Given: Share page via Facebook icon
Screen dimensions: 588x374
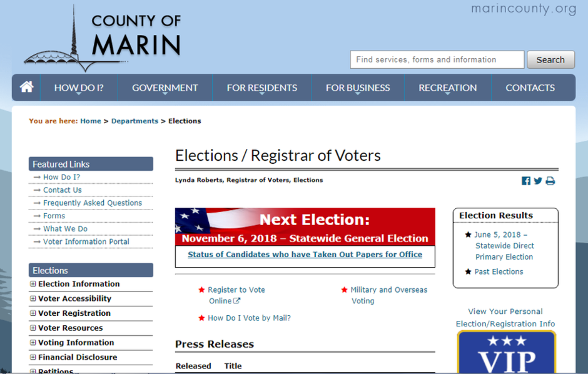Looking at the screenshot, I should (526, 181).
